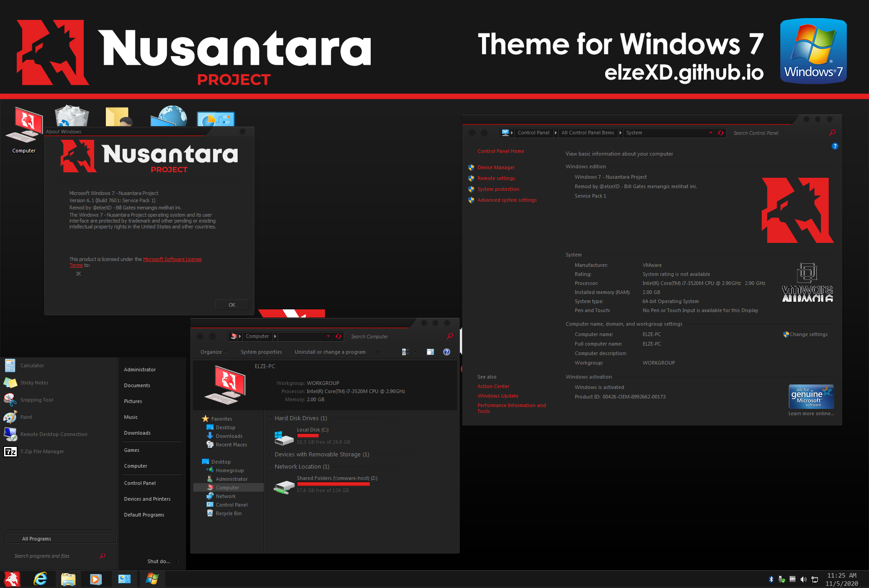Image resolution: width=869 pixels, height=588 pixels.
Task: Click Shut down button in Start menu
Action: [x=158, y=561]
